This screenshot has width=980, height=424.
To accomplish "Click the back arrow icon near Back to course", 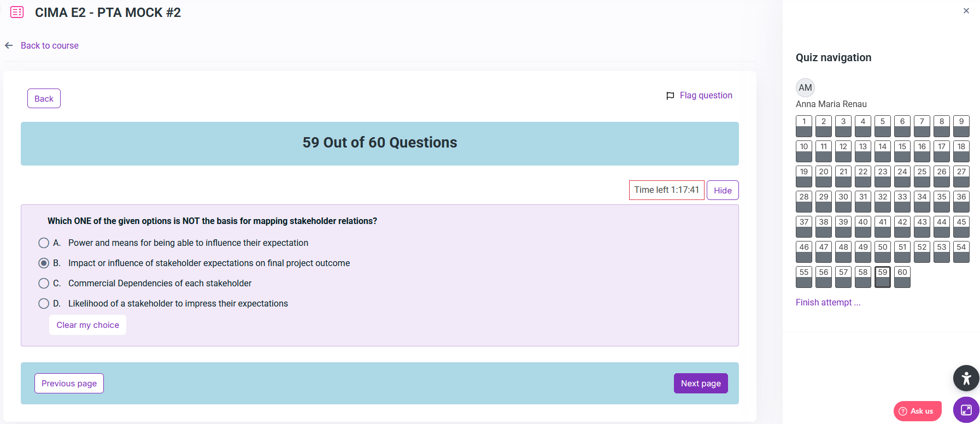I will coord(9,45).
